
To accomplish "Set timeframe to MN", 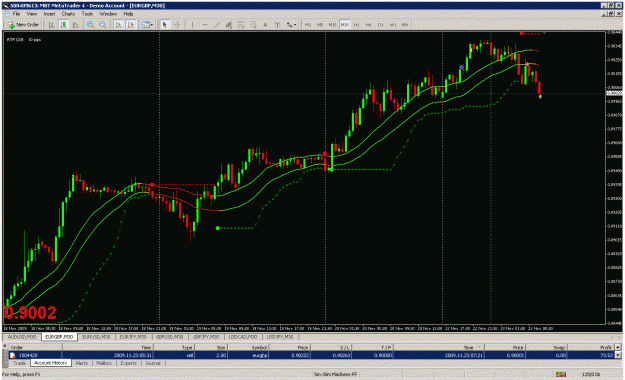I will (x=405, y=25).
